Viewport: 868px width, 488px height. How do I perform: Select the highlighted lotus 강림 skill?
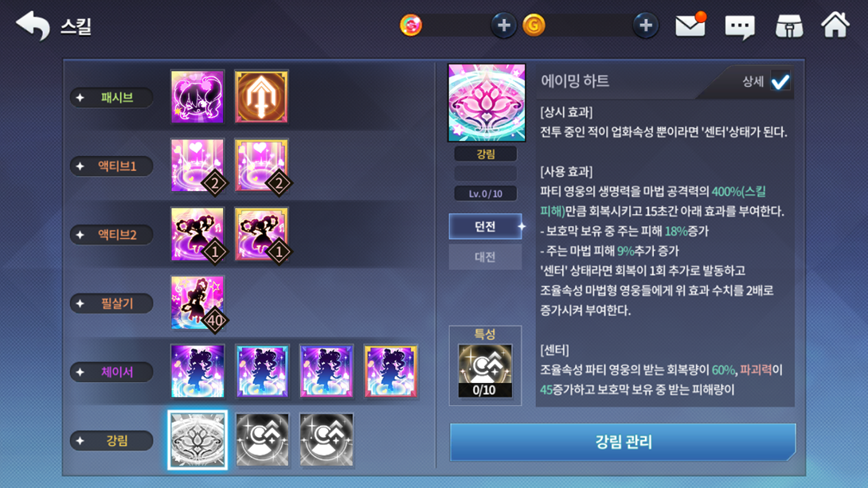point(197,440)
